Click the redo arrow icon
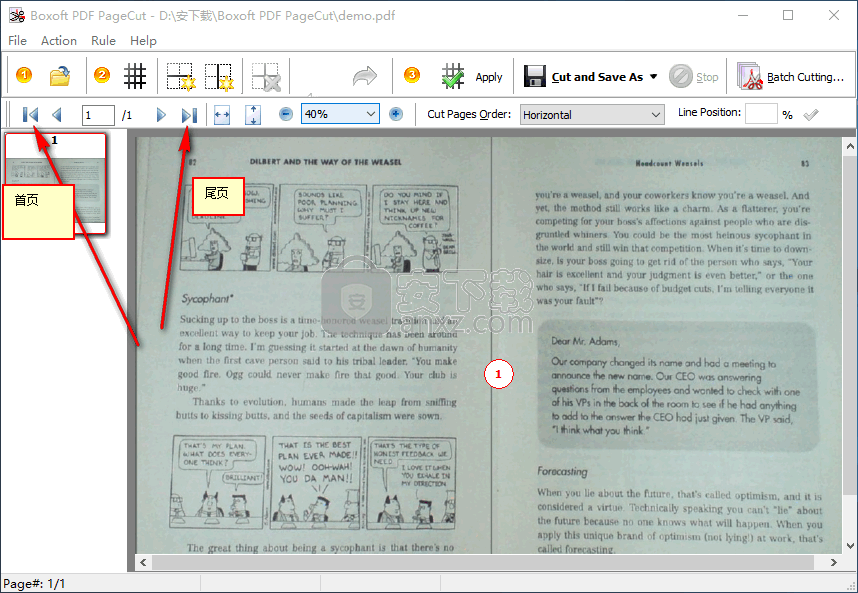The height and width of the screenshot is (593, 858). coord(364,76)
